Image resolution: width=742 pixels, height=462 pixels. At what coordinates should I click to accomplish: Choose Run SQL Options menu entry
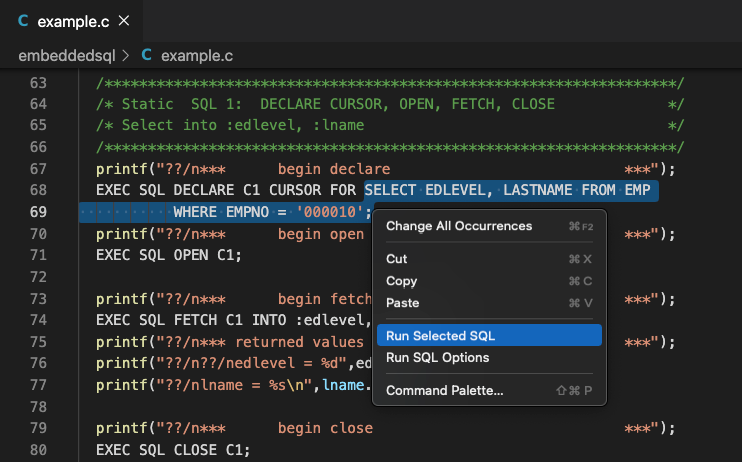(x=489, y=357)
